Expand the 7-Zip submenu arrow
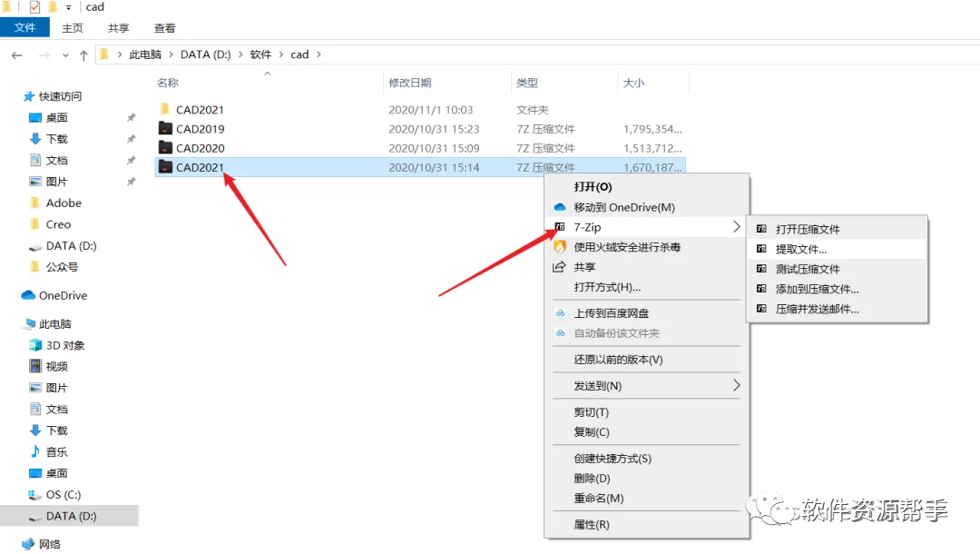 [x=736, y=227]
